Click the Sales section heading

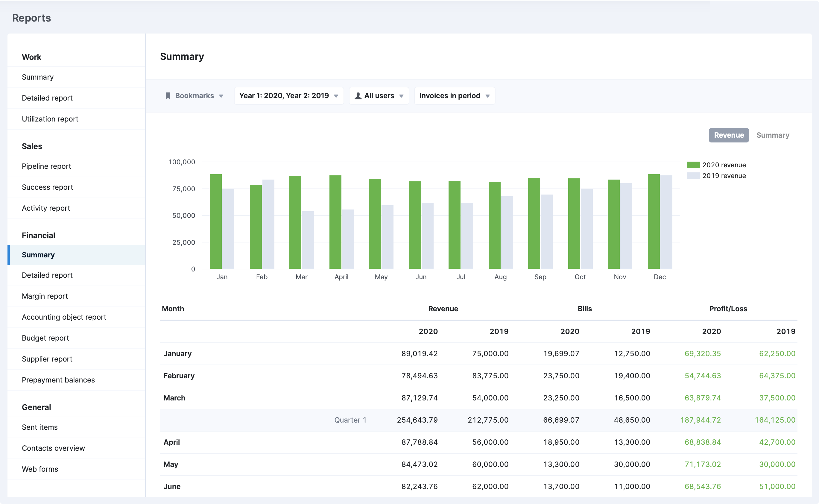[x=32, y=146]
